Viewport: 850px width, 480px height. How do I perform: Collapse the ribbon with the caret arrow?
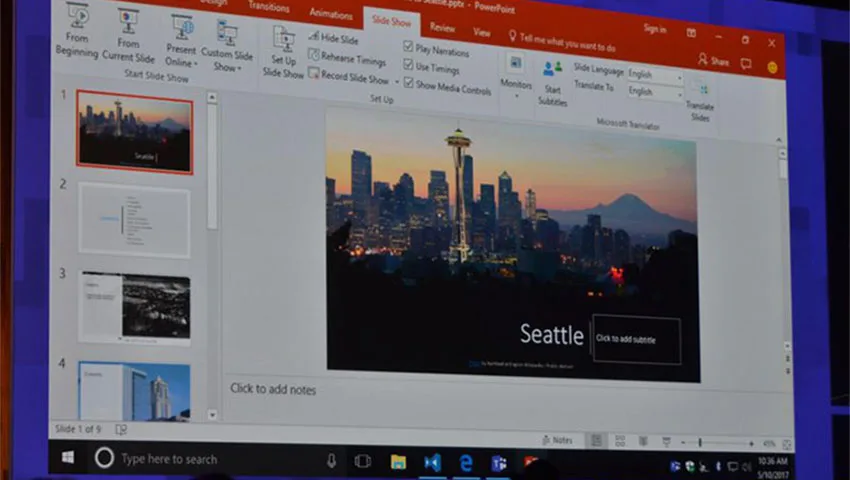click(x=778, y=140)
